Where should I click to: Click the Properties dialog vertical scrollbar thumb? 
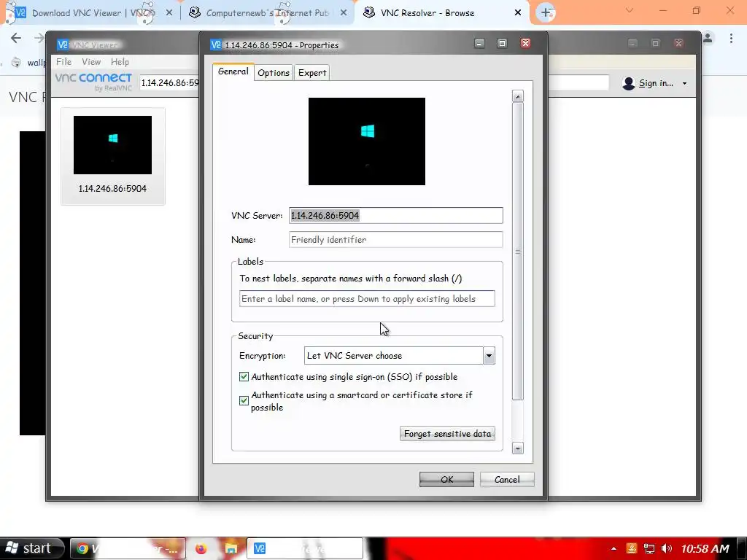point(518,251)
